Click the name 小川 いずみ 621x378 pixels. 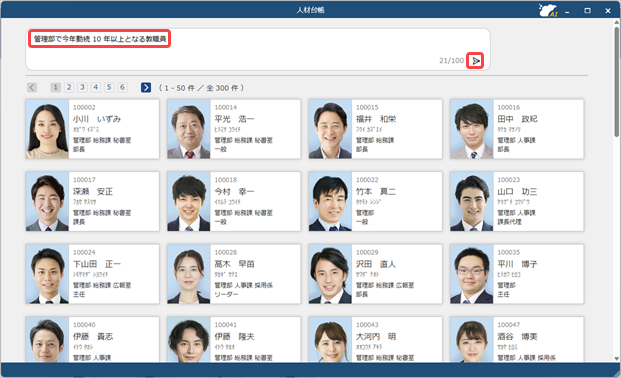click(x=97, y=119)
